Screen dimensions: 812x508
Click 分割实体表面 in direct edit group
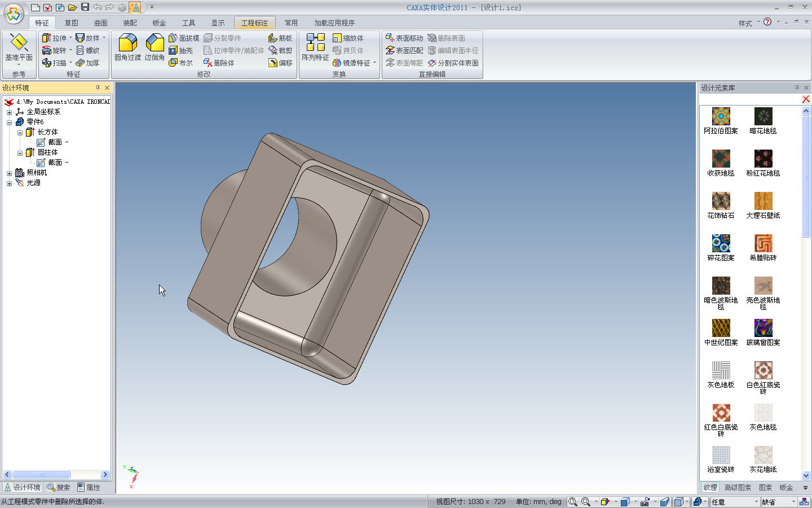(453, 63)
